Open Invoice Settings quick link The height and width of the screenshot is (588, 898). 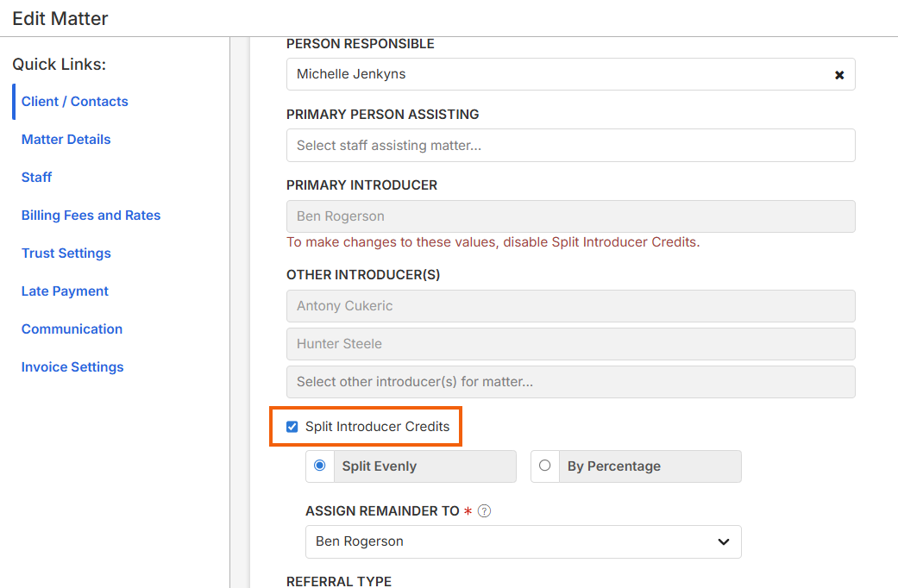tap(72, 367)
